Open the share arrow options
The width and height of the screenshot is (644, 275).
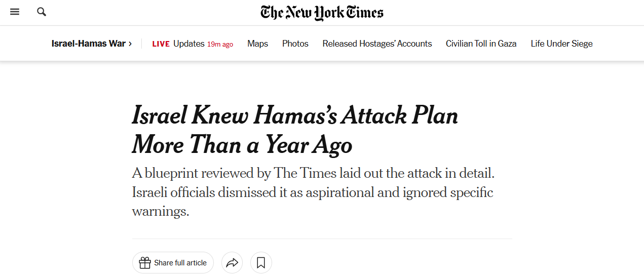(232, 263)
